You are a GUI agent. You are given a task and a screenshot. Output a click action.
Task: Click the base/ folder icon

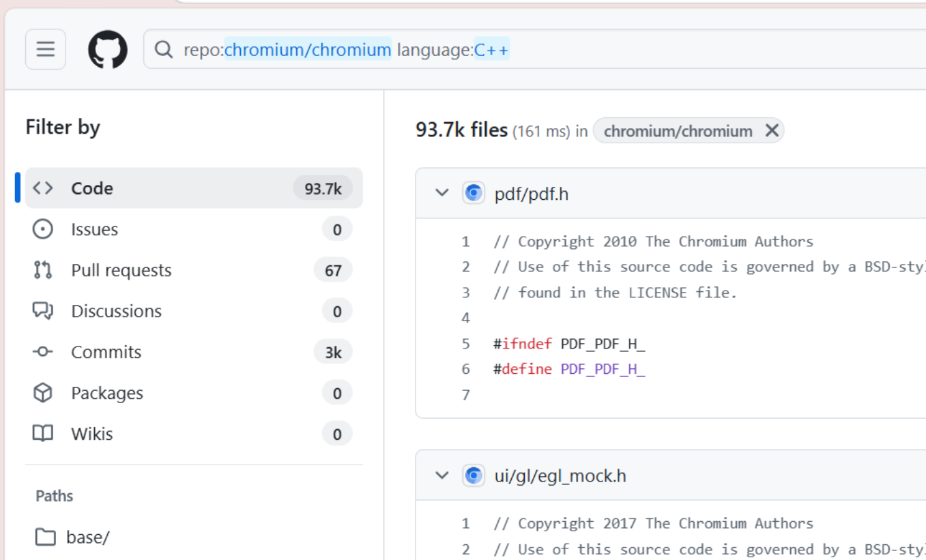tap(45, 537)
